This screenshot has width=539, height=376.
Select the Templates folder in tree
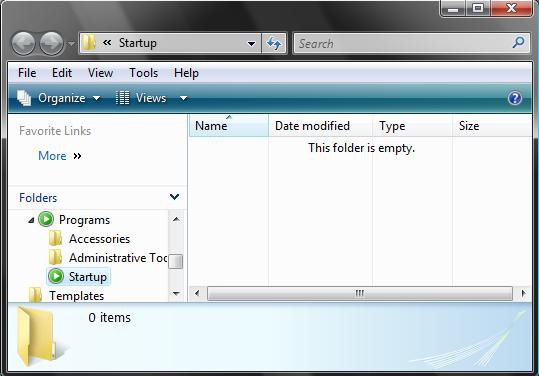[76, 296]
